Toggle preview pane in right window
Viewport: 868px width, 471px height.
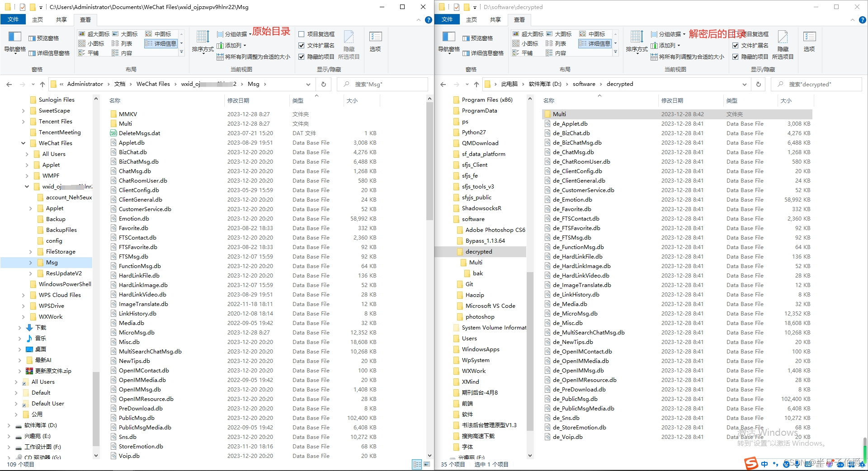tap(478, 38)
